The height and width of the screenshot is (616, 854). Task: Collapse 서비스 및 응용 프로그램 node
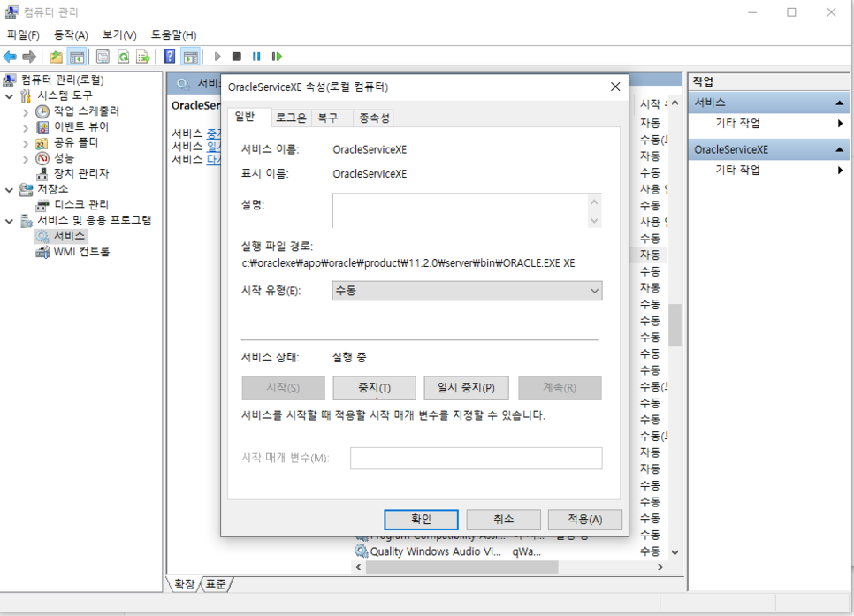(9, 221)
